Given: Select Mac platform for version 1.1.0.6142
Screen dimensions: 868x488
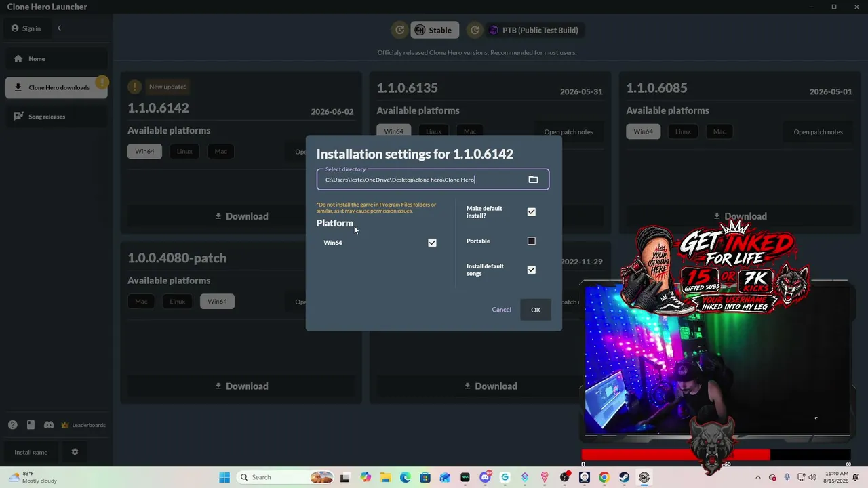Looking at the screenshot, I should pos(220,151).
